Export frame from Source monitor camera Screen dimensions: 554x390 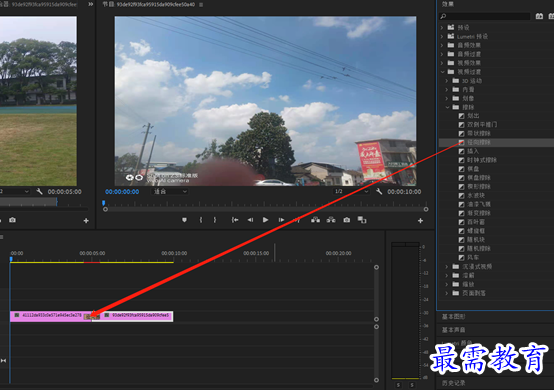12,220
